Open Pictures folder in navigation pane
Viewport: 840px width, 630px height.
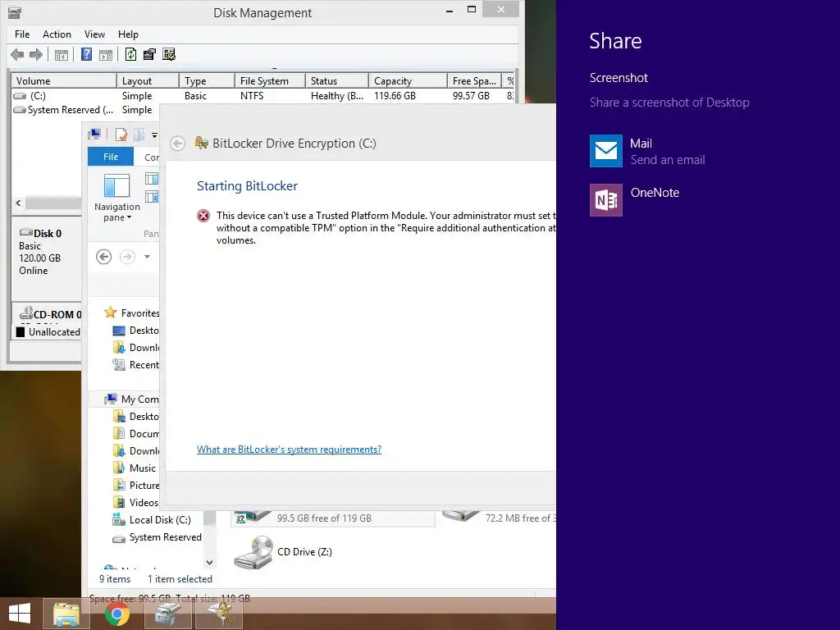click(x=136, y=486)
